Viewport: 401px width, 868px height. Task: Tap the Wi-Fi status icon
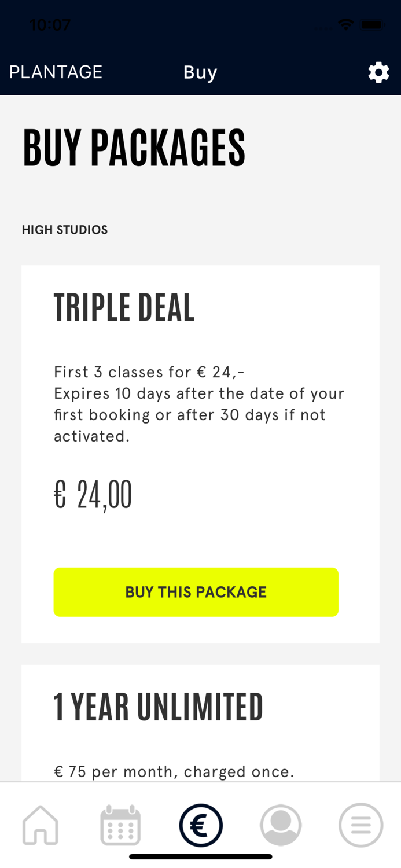346,25
